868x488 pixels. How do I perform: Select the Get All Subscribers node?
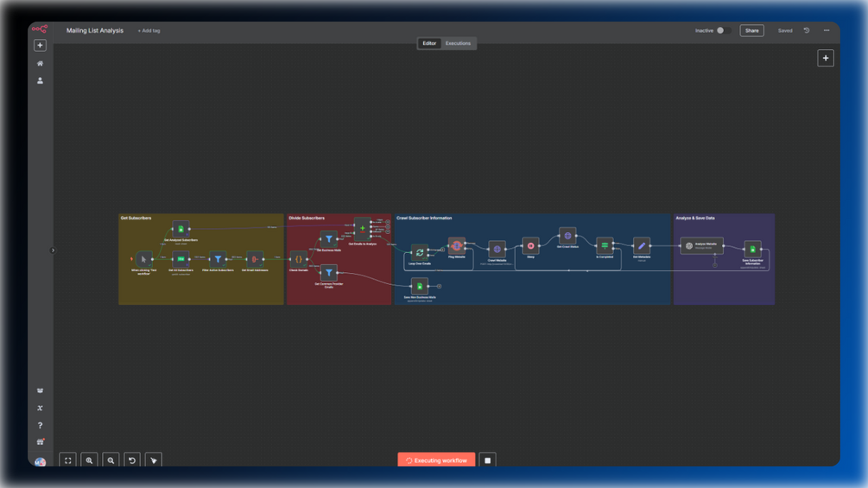tap(181, 259)
